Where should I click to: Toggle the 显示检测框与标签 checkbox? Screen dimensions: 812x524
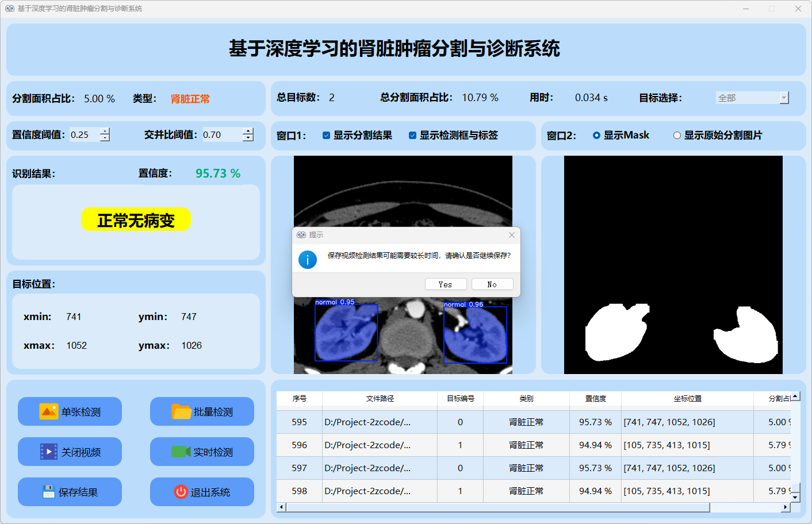[x=412, y=136]
